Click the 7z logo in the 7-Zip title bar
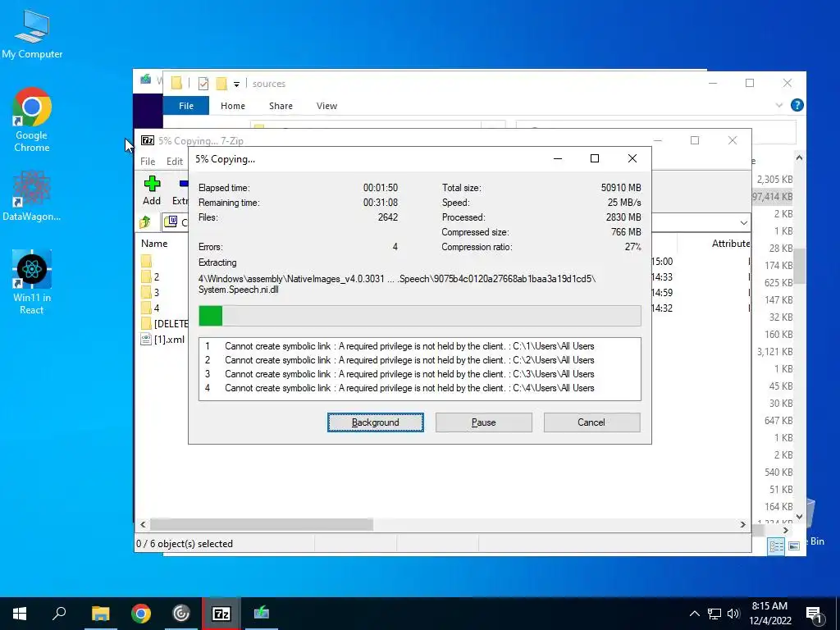The width and height of the screenshot is (840, 630). point(148,140)
